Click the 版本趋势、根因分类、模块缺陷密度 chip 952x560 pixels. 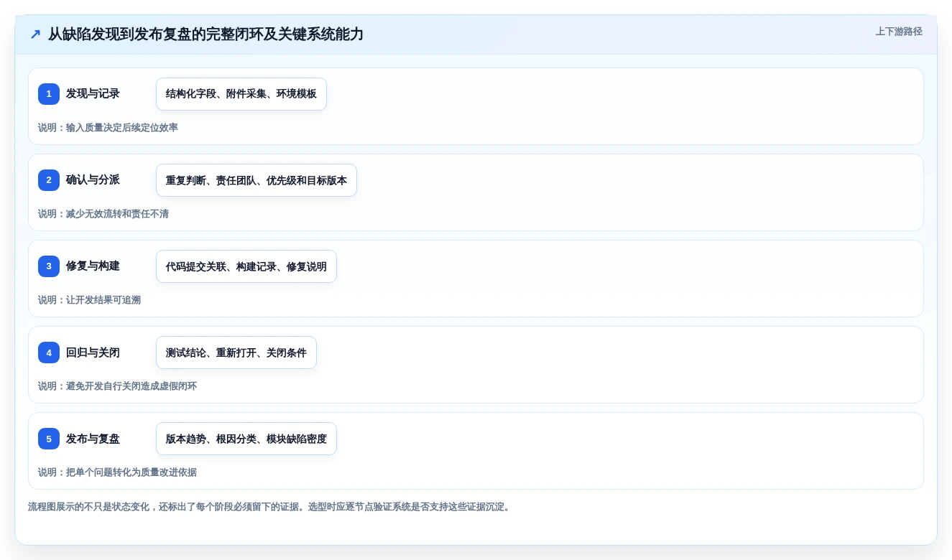pyautogui.click(x=246, y=439)
